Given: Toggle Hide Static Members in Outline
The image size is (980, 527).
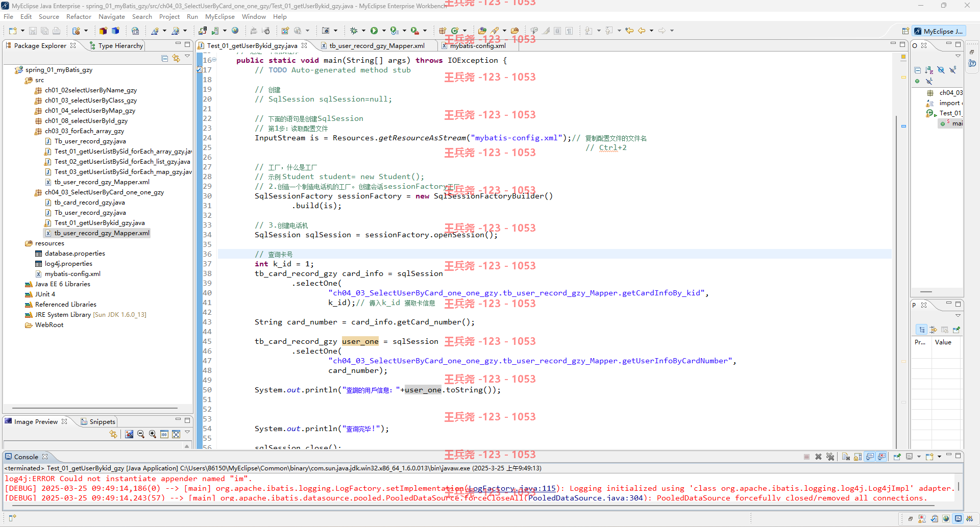Looking at the screenshot, I should pos(952,70).
